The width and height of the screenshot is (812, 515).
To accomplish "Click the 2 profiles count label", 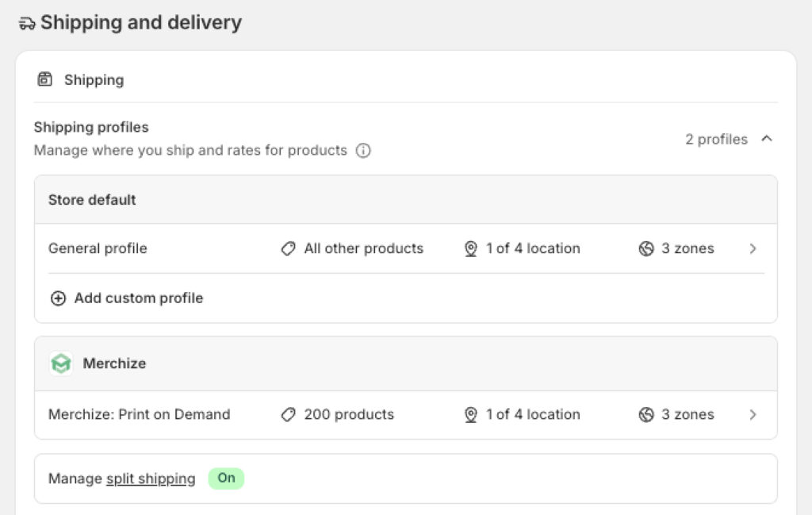I will [x=717, y=140].
